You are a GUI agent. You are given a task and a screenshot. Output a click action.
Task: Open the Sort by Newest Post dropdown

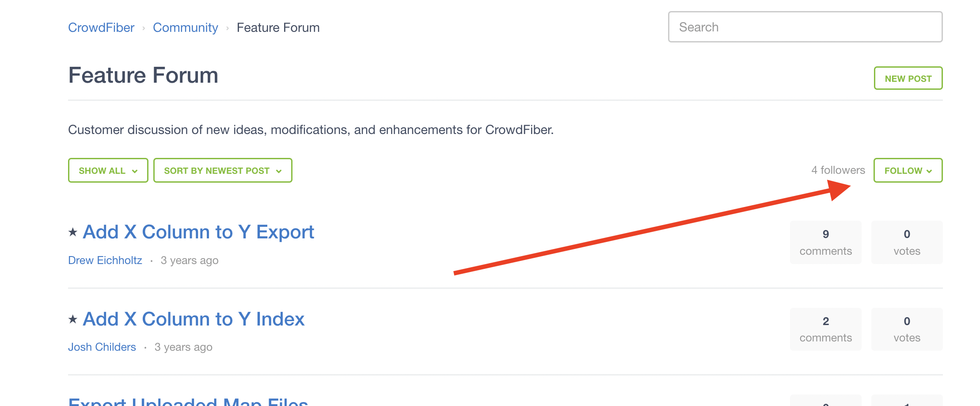tap(222, 170)
